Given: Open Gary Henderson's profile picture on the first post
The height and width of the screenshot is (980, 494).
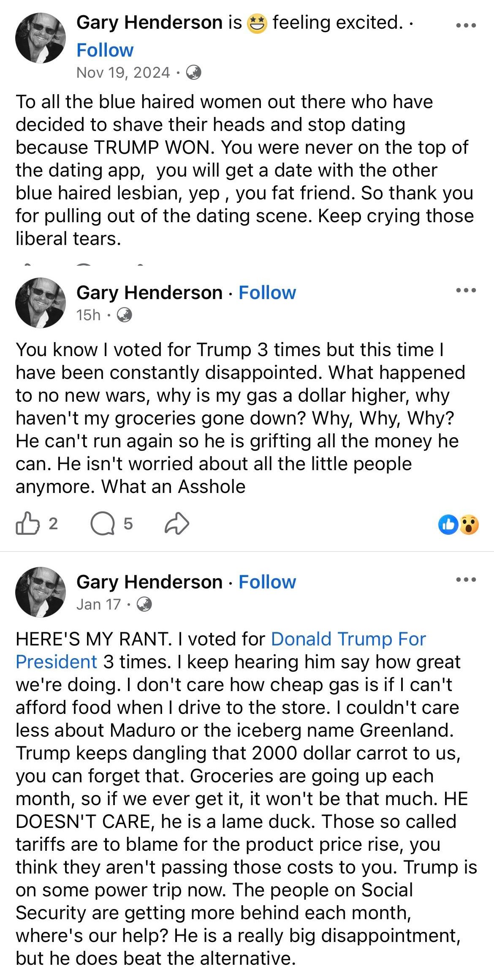Looking at the screenshot, I should [x=41, y=38].
